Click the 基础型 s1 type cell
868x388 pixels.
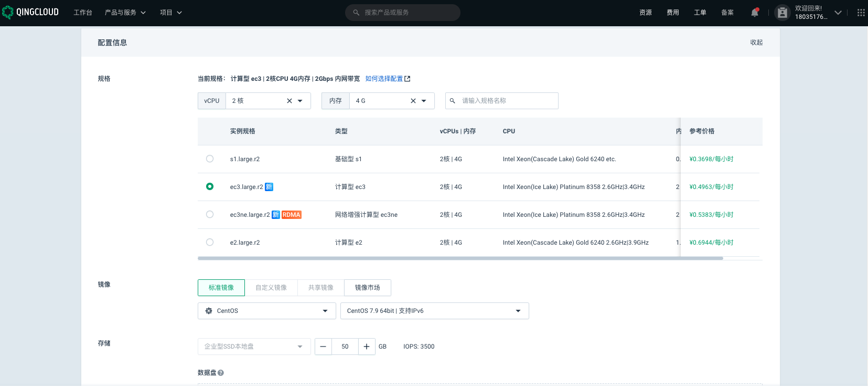[x=348, y=159]
